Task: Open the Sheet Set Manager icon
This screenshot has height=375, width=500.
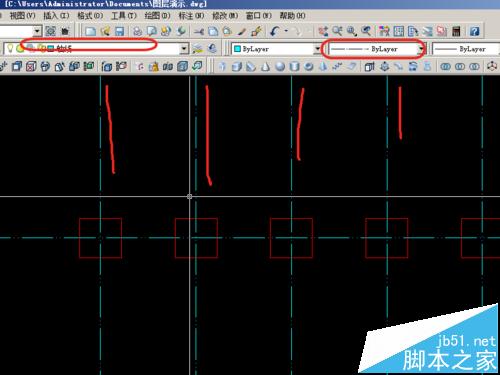Action: [x=427, y=32]
